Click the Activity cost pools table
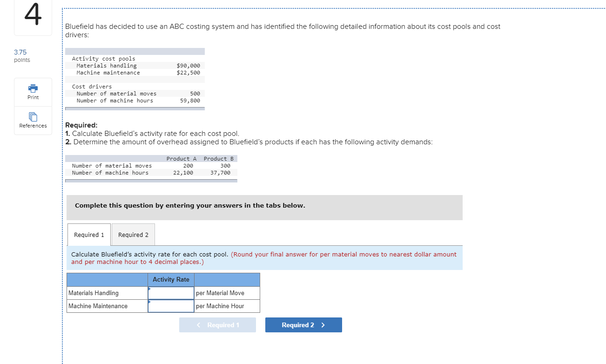606x364 pixels. 135,79
